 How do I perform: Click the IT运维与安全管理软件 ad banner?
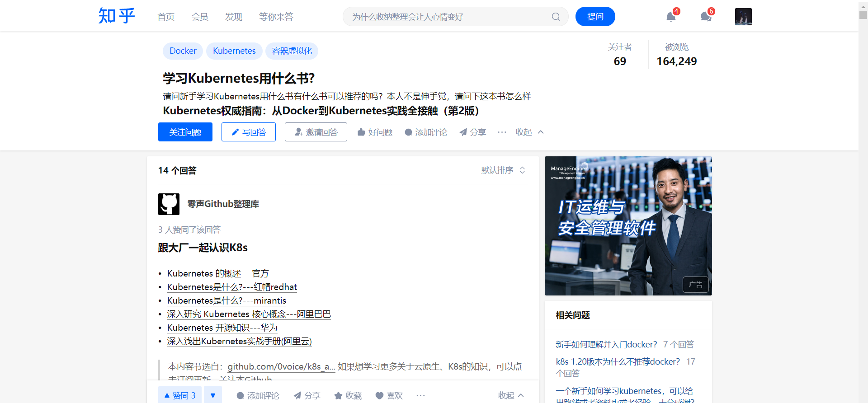628,226
